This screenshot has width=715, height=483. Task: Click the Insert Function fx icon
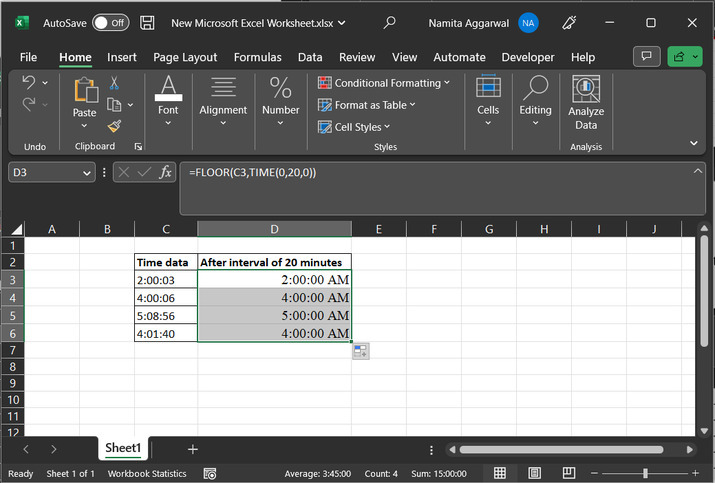[x=166, y=172]
